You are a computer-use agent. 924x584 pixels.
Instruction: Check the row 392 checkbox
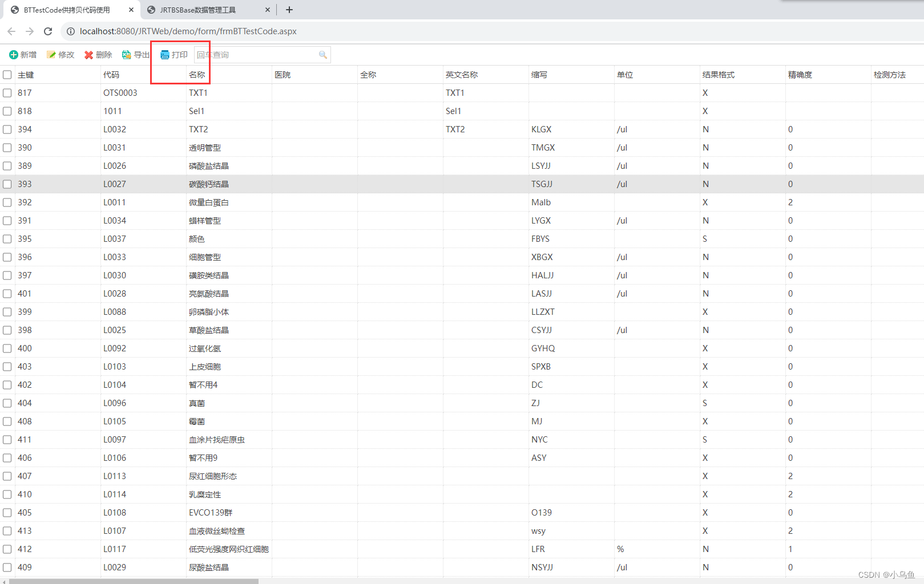point(7,202)
